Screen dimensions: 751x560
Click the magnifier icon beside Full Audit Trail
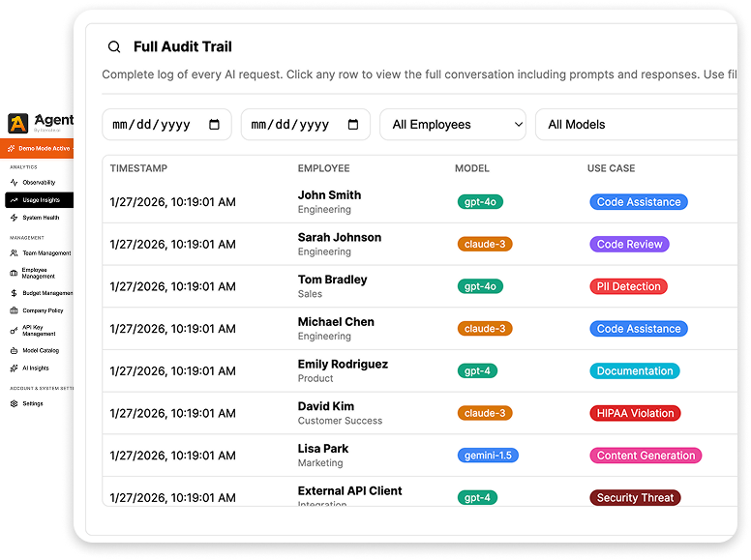(x=114, y=46)
